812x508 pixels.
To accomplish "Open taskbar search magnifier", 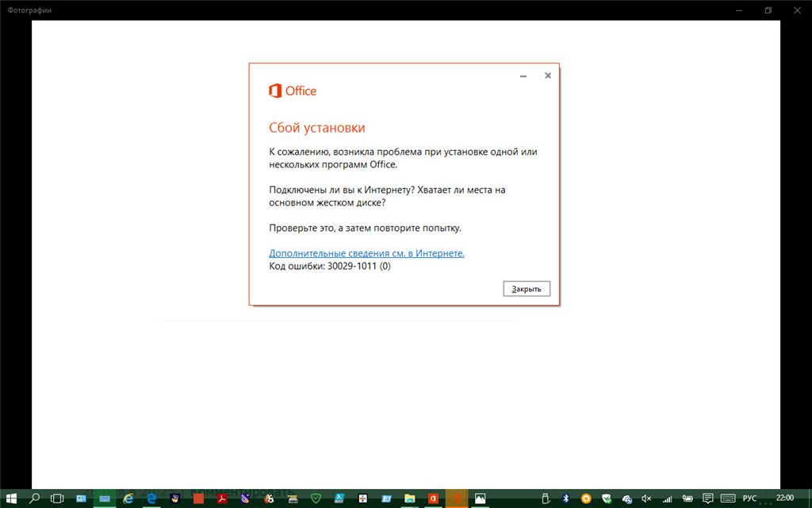I will (x=34, y=498).
